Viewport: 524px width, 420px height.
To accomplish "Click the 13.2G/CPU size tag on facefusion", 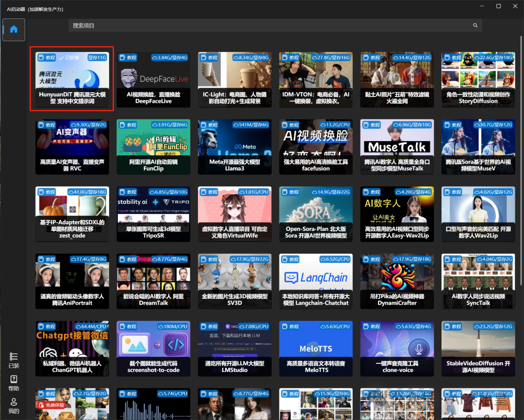I will point(335,125).
